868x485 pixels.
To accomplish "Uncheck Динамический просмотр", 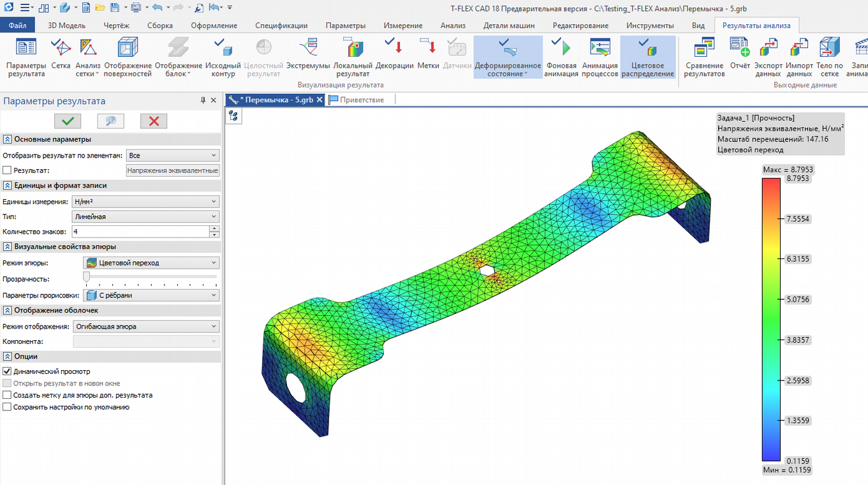I will [7, 371].
